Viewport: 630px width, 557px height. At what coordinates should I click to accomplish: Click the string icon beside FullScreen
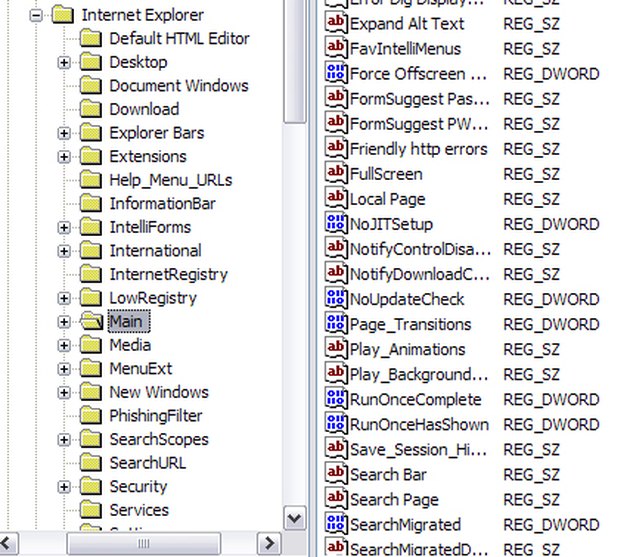click(x=335, y=174)
